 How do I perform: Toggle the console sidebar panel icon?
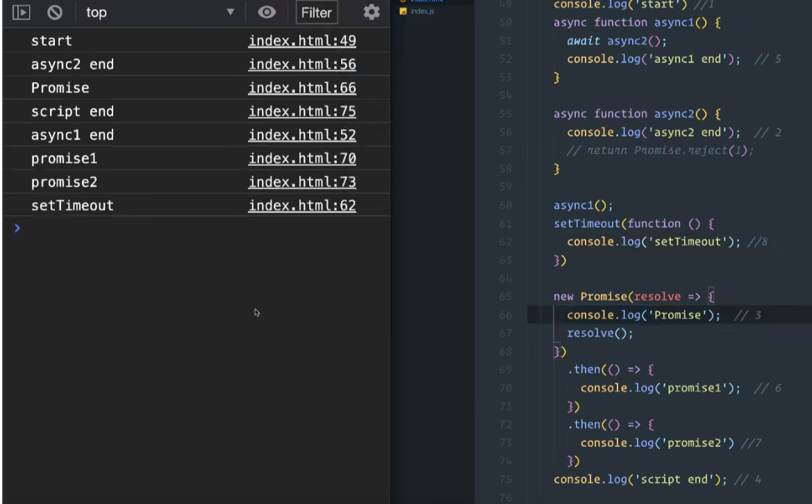pyautogui.click(x=22, y=12)
